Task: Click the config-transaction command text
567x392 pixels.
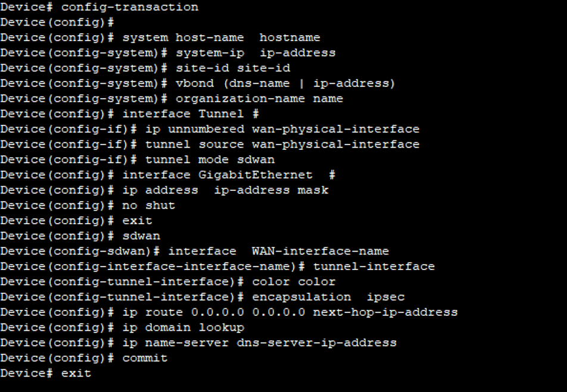Action: [x=130, y=7]
